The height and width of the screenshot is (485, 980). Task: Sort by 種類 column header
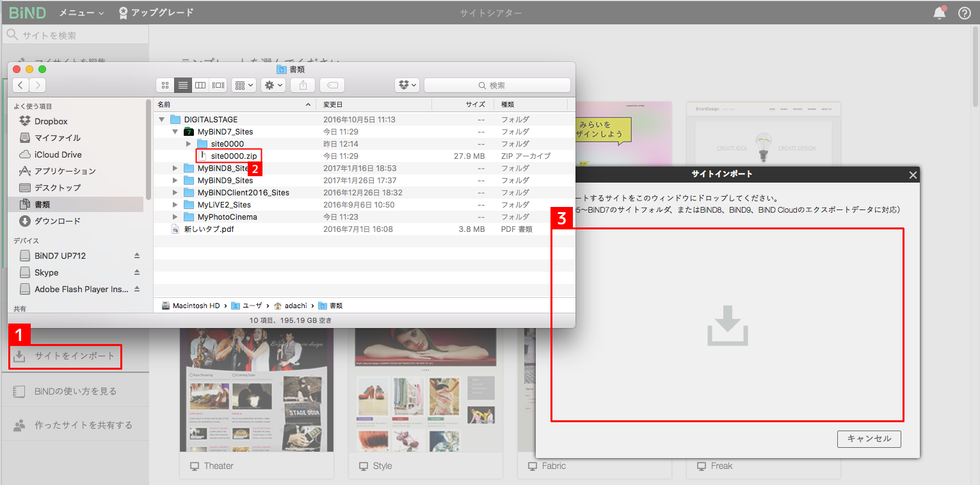[x=531, y=104]
